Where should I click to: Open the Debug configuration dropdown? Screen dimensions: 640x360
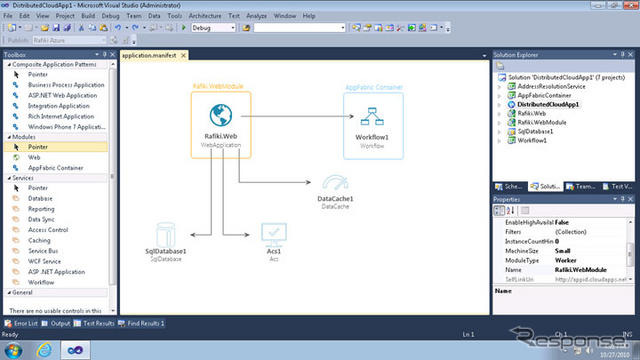(x=213, y=28)
